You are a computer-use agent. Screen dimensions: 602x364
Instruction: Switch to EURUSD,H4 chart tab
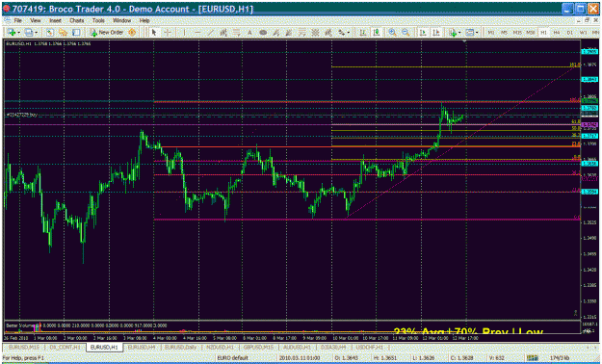click(142, 347)
